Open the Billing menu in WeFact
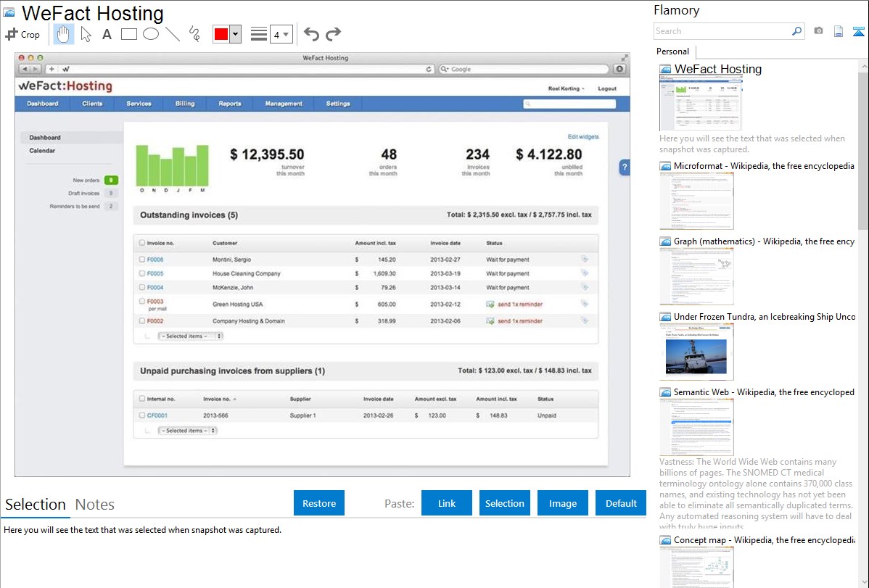Screen dimensions: 869x588 point(185,104)
